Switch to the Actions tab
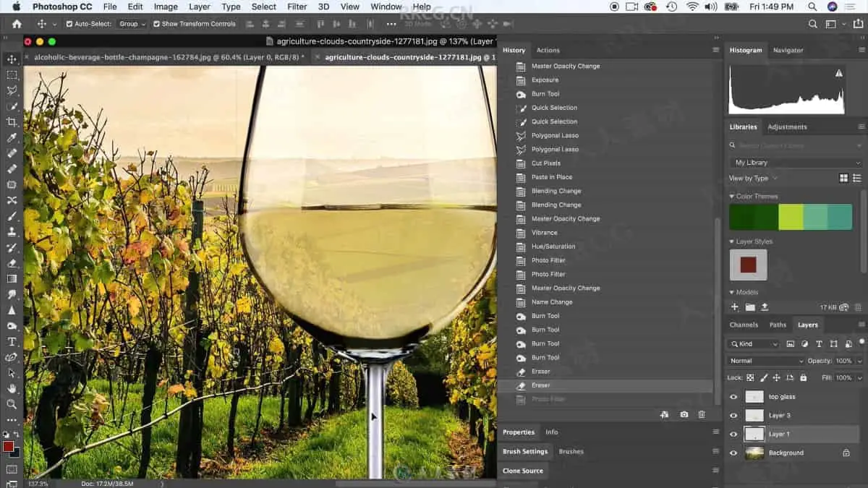The height and width of the screenshot is (488, 868). click(x=548, y=51)
